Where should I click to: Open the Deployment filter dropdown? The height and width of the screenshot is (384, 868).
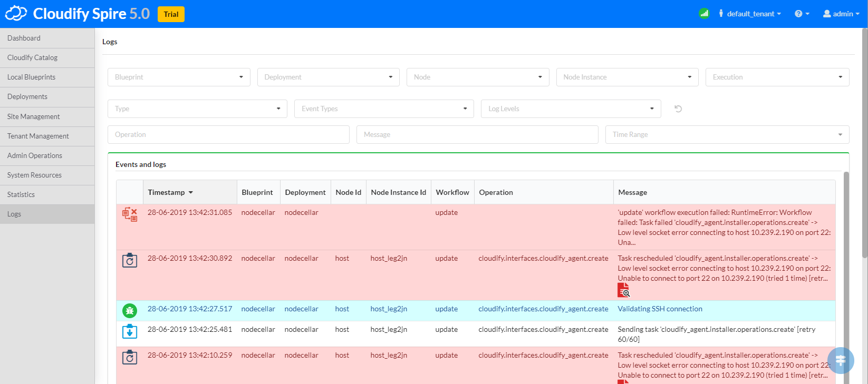(x=328, y=77)
